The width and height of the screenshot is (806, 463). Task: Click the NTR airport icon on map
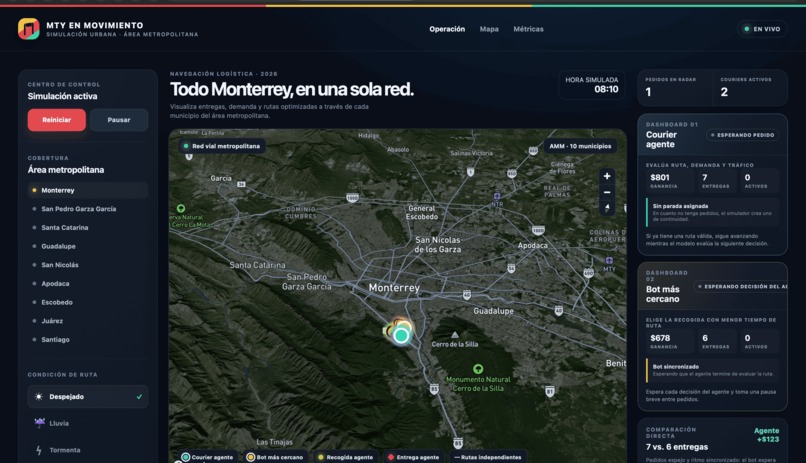(497, 196)
